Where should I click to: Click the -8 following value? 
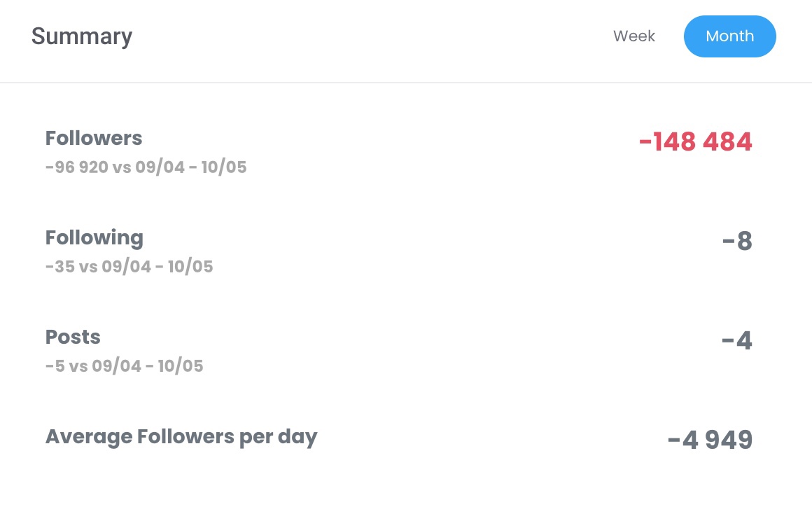tap(737, 242)
